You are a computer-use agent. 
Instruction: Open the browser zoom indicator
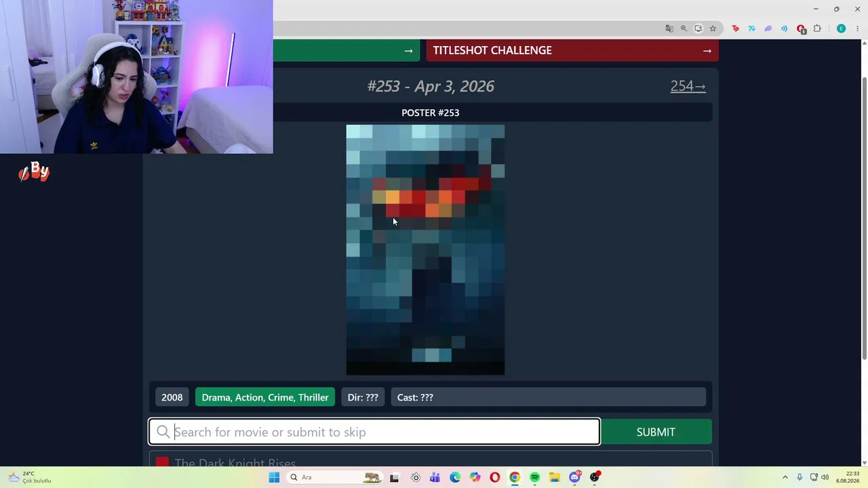(x=684, y=28)
